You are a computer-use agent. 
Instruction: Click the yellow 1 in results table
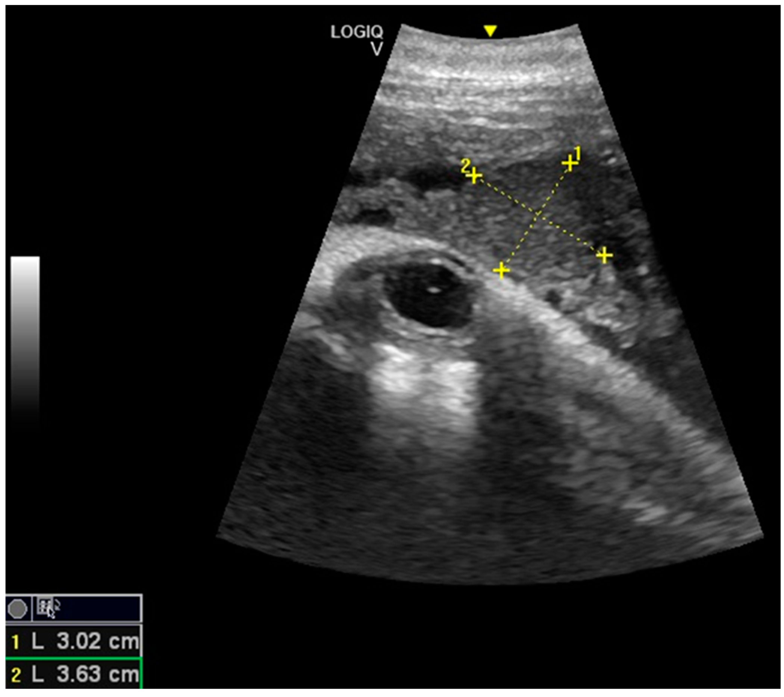15,642
